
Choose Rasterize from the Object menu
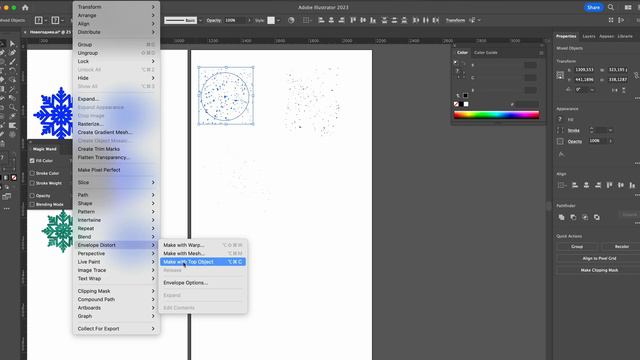coord(116,124)
